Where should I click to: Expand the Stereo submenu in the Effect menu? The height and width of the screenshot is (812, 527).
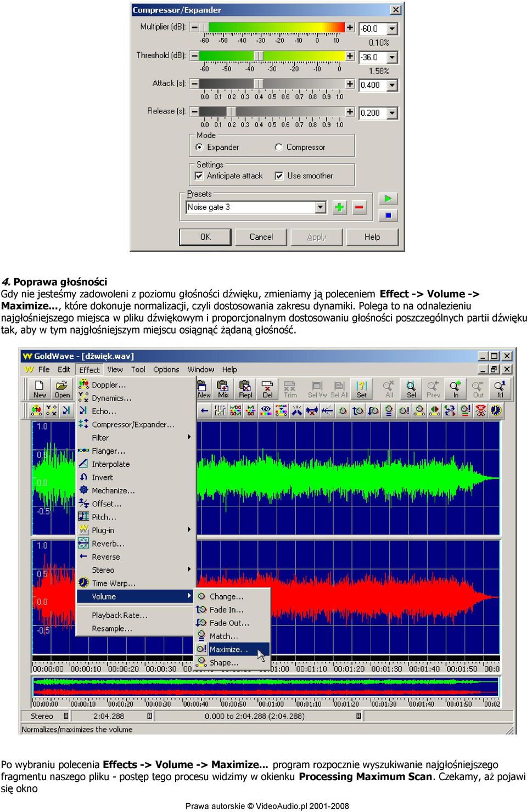click(136, 570)
